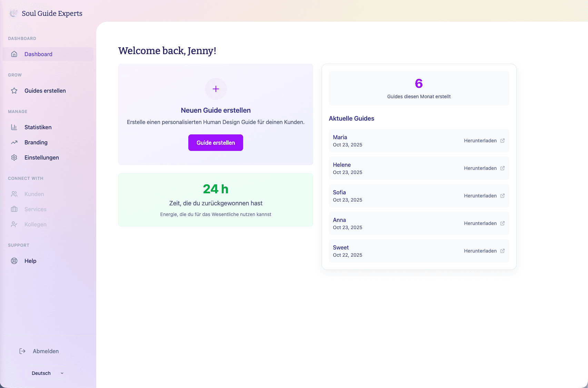Click the Kollegen person icon
588x388 pixels.
point(14,224)
